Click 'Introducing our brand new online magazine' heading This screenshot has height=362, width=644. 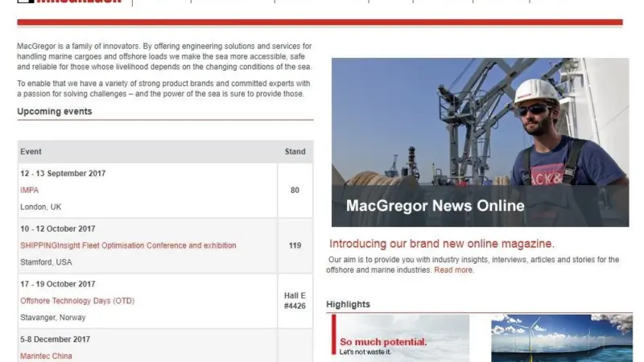pos(441,244)
